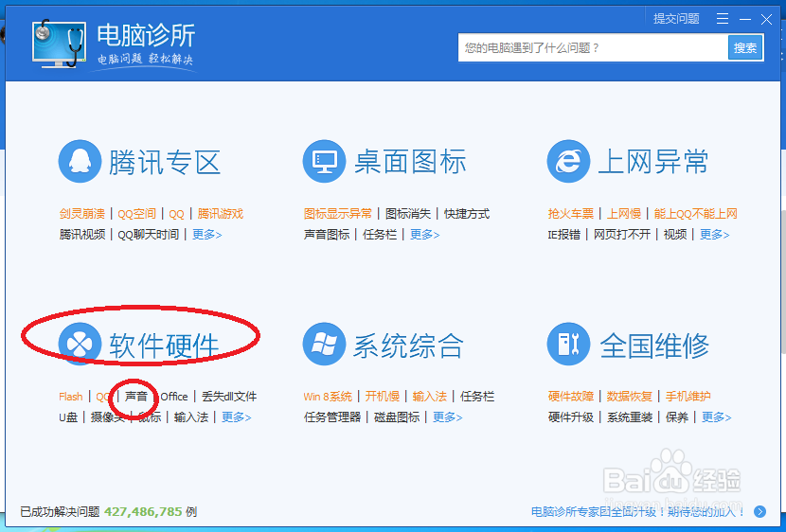Screen dimensions: 786x532
Task: Open the 手机维护 link
Action: (688, 397)
